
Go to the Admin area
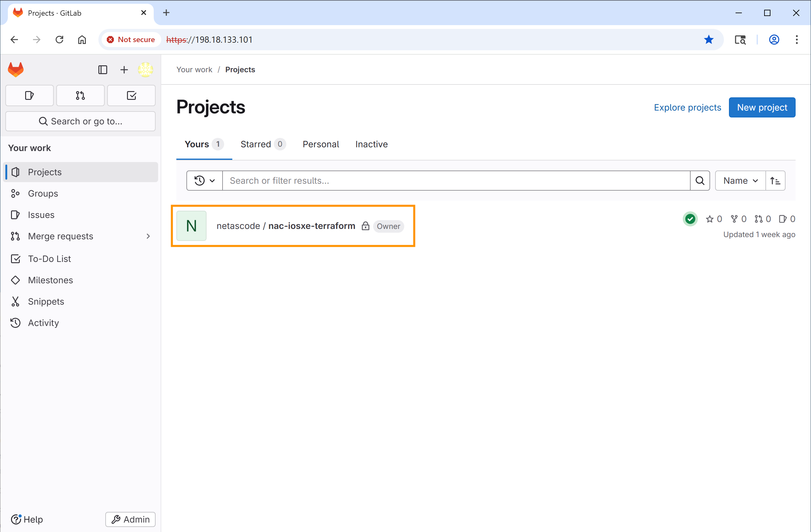pos(130,519)
